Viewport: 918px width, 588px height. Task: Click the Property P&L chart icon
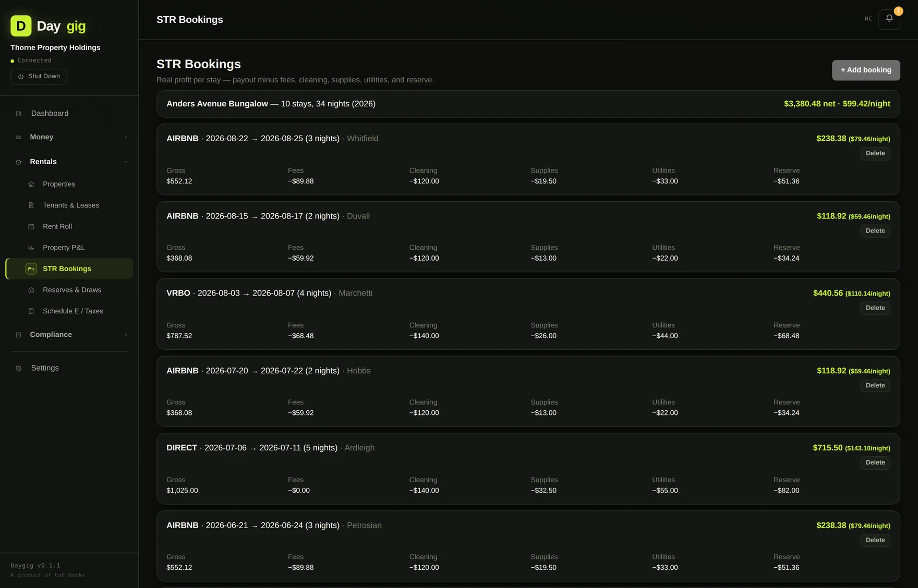click(x=31, y=248)
